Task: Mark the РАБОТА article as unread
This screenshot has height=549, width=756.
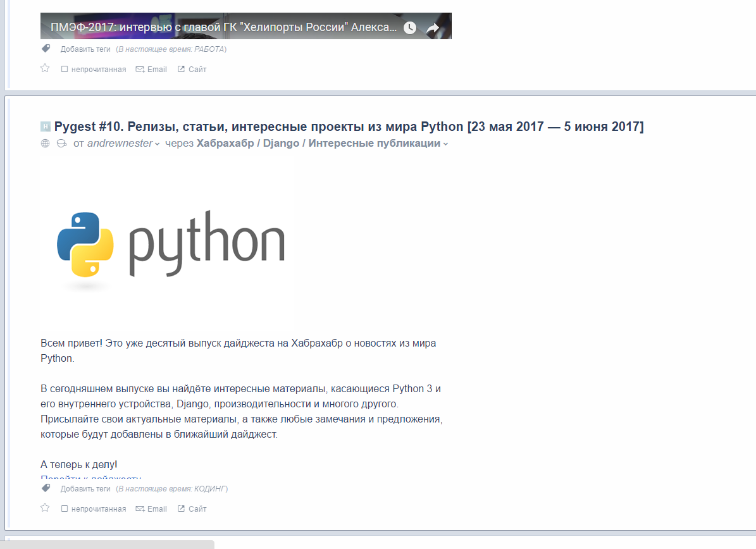Action: pyautogui.click(x=94, y=70)
